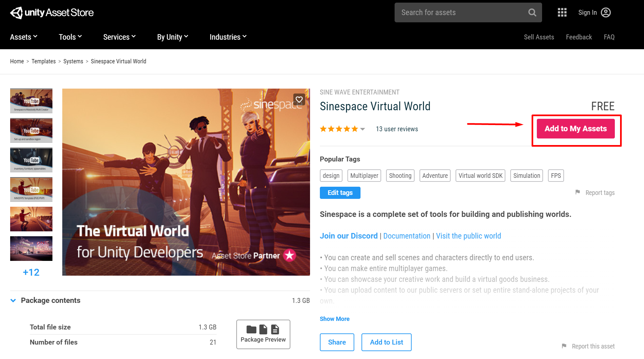Viewport: 644px width, 359px height.
Task: Click the Virtual world SDK tag
Action: pos(480,176)
